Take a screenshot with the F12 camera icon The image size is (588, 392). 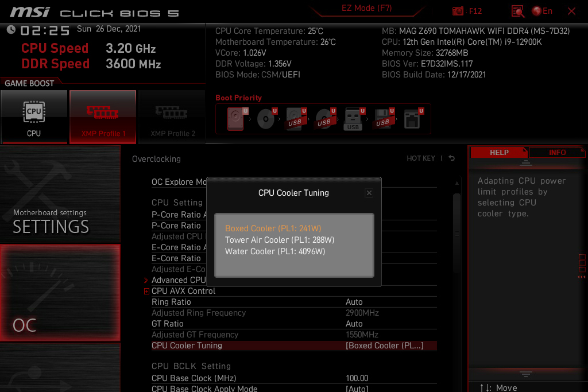coord(458,11)
